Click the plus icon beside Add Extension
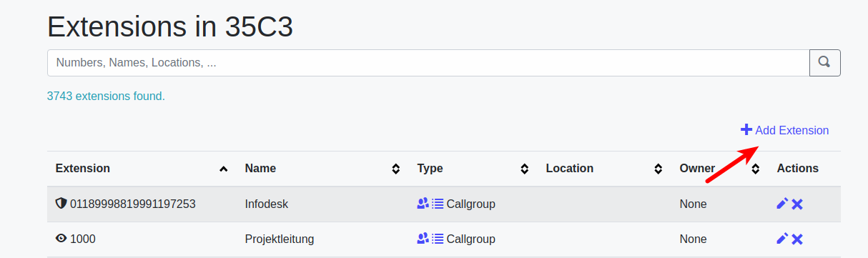This screenshot has height=258, width=868. coord(746,130)
